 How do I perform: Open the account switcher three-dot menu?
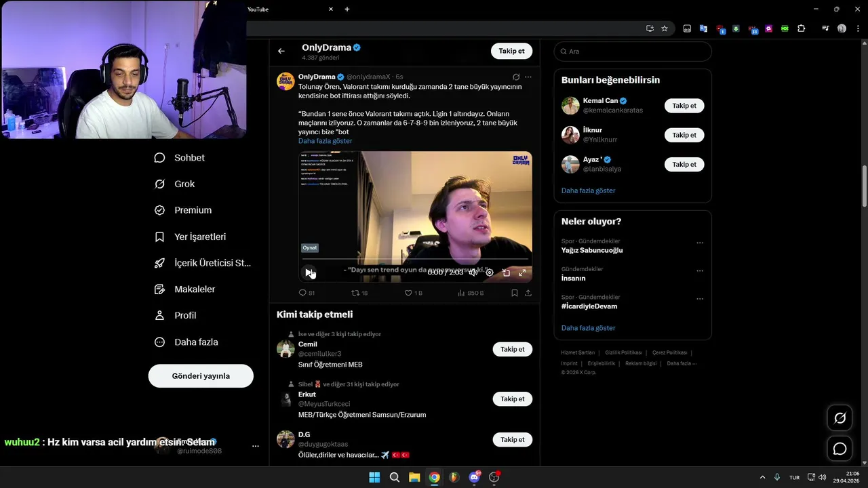[256, 446]
